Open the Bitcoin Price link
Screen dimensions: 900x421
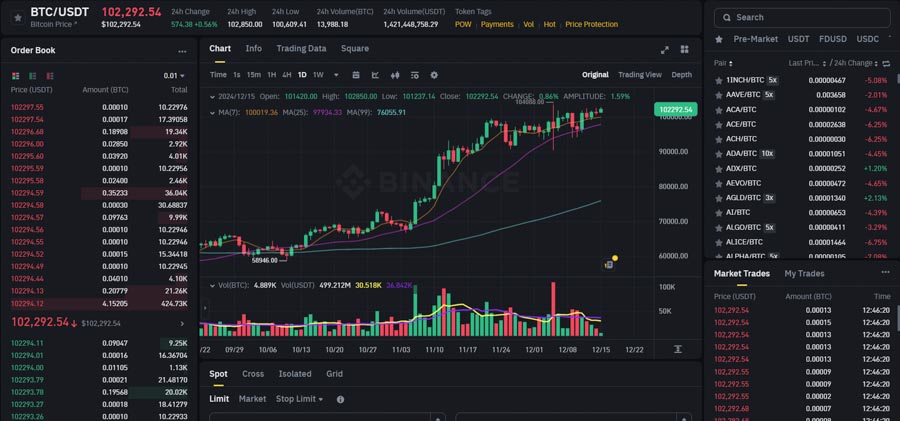[x=54, y=25]
